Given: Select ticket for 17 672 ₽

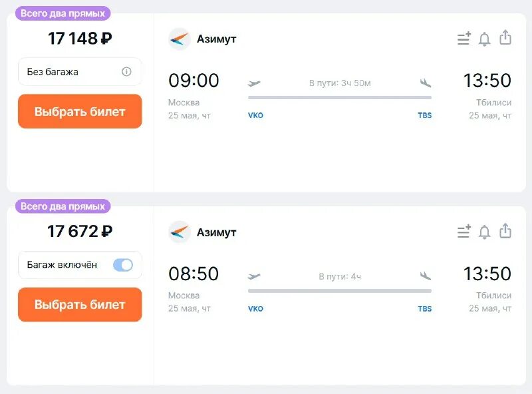Looking at the screenshot, I should [80, 305].
